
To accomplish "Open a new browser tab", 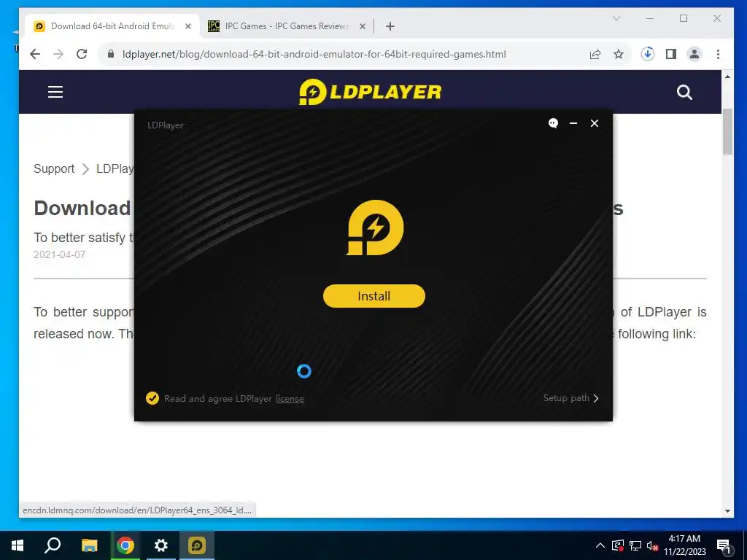I will (390, 26).
